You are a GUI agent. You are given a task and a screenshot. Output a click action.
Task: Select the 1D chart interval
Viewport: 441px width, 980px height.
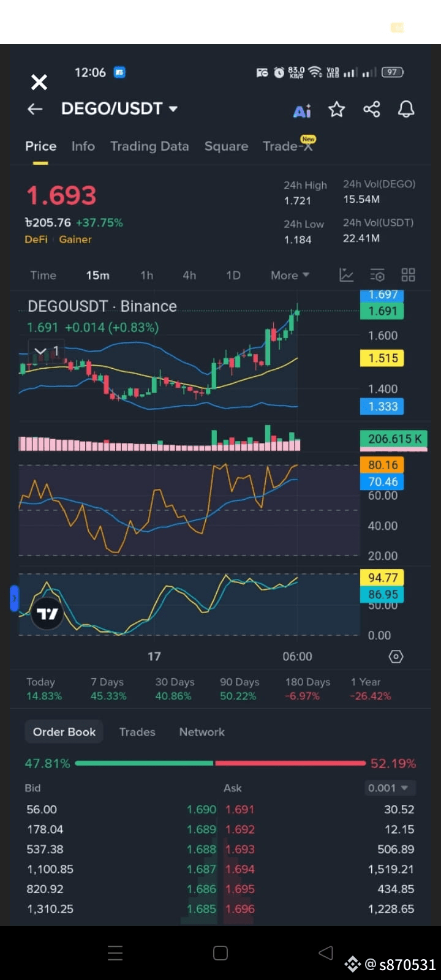click(x=233, y=276)
